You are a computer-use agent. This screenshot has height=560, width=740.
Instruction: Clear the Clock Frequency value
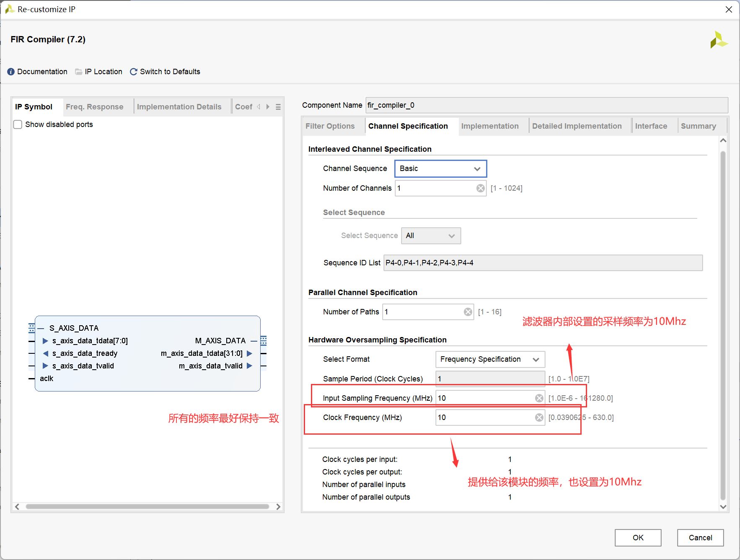[539, 417]
